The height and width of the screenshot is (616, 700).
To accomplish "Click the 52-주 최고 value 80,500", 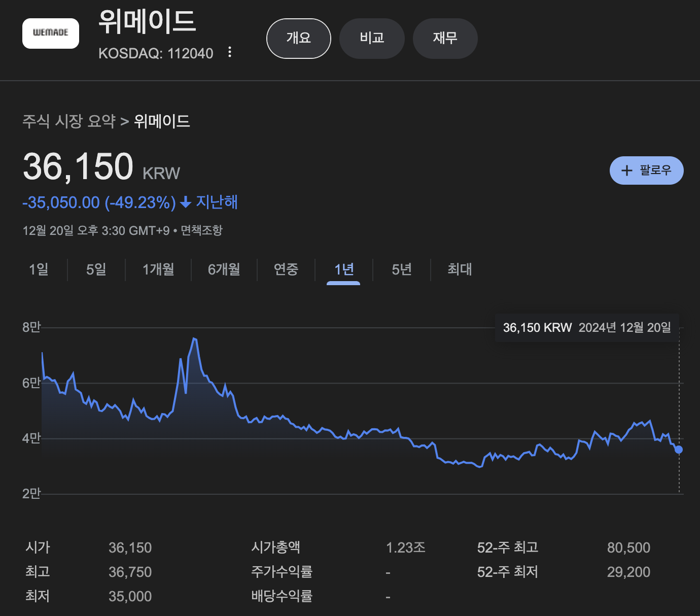I will click(x=628, y=548).
